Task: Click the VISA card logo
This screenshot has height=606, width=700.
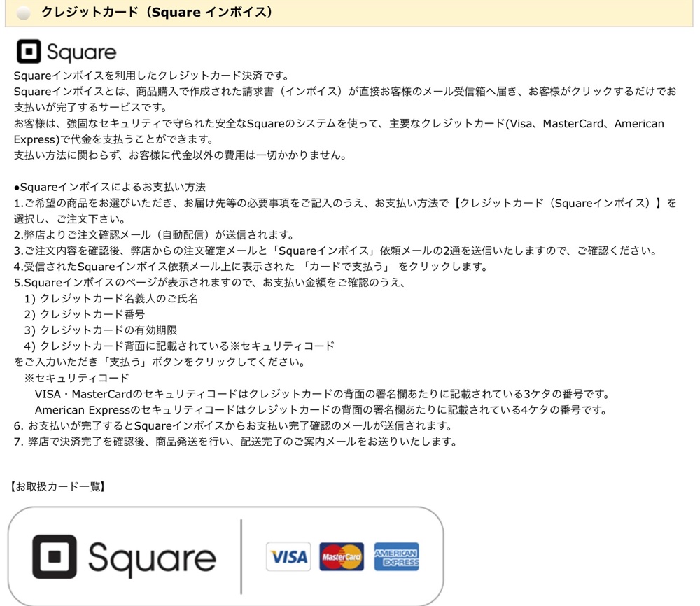Action: pos(288,556)
